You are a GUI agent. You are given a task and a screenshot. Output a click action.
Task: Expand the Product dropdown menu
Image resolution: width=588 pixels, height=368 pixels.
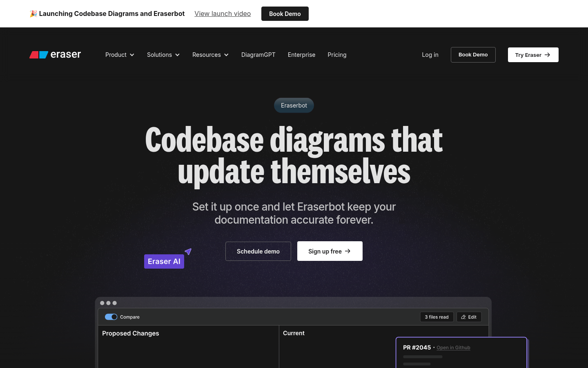[120, 55]
